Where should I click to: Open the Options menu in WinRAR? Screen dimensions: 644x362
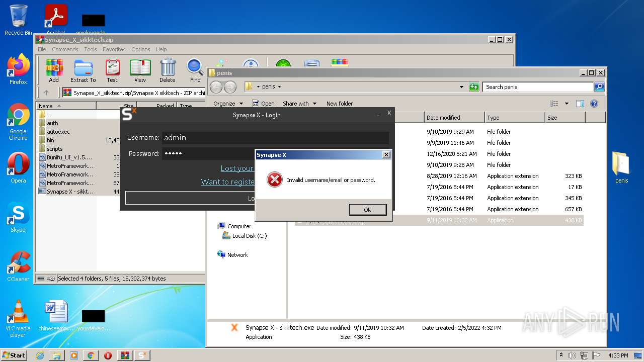(141, 49)
